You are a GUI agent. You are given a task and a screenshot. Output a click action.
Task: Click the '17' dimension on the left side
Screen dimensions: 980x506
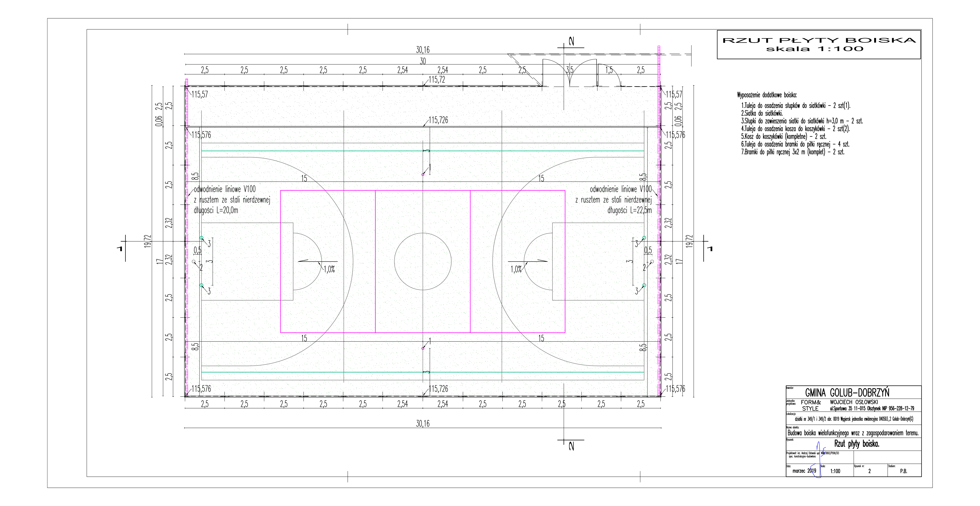point(159,261)
